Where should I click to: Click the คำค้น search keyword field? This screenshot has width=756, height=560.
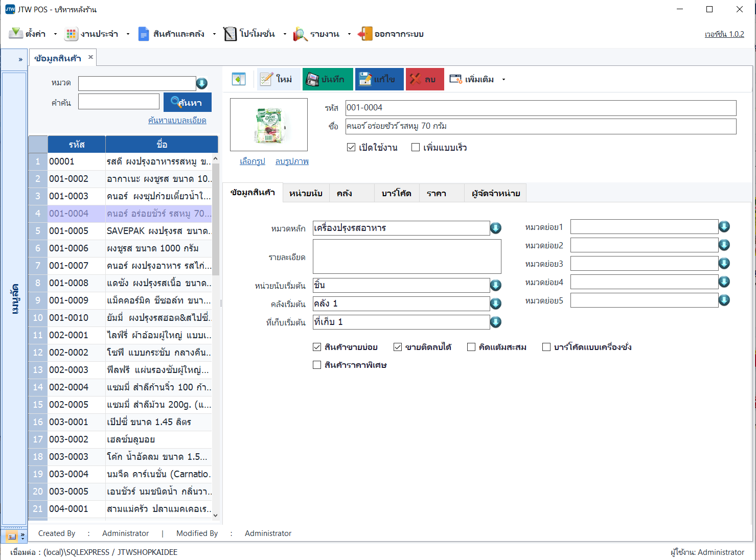pos(119,102)
